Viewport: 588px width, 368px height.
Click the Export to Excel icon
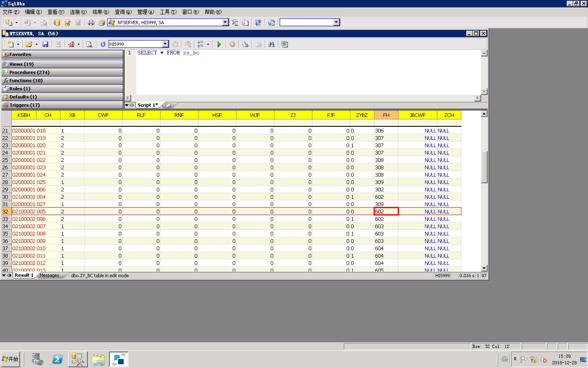[285, 44]
